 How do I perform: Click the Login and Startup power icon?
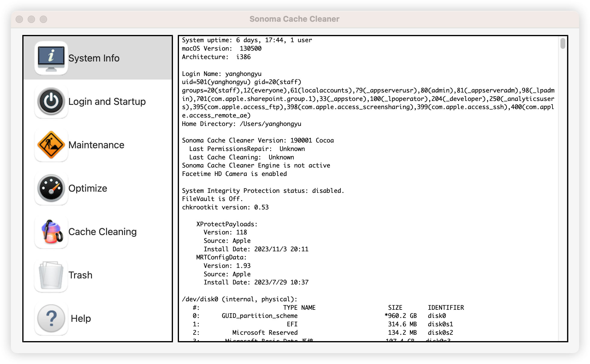(x=51, y=101)
